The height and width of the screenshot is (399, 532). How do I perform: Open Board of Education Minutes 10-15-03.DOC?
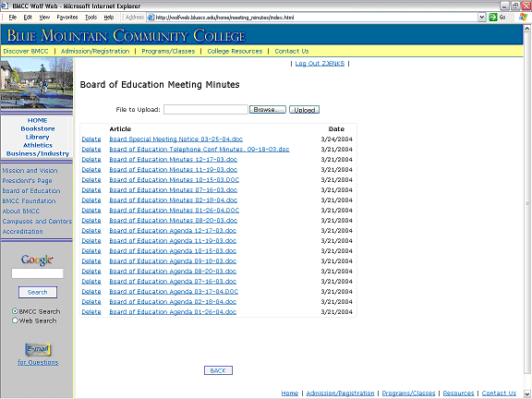click(x=174, y=180)
